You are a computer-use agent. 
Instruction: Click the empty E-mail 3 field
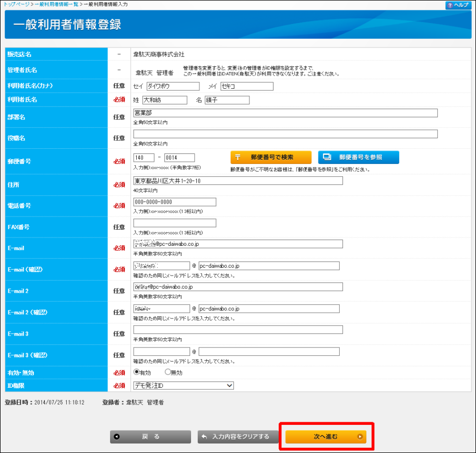[x=238, y=329]
